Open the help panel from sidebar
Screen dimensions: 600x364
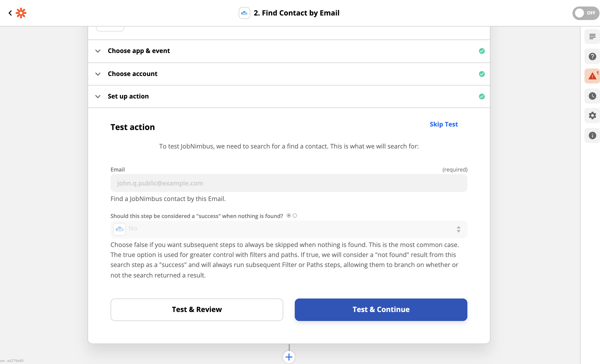(592, 56)
